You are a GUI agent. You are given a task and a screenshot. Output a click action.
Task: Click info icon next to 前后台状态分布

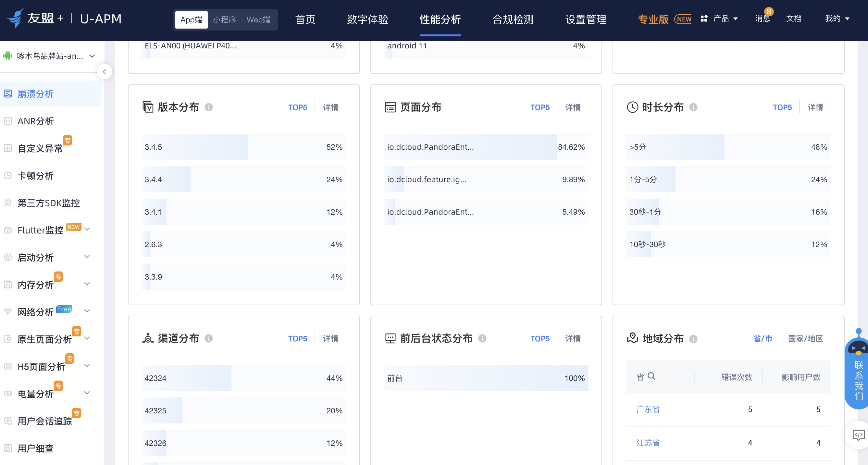click(x=482, y=338)
